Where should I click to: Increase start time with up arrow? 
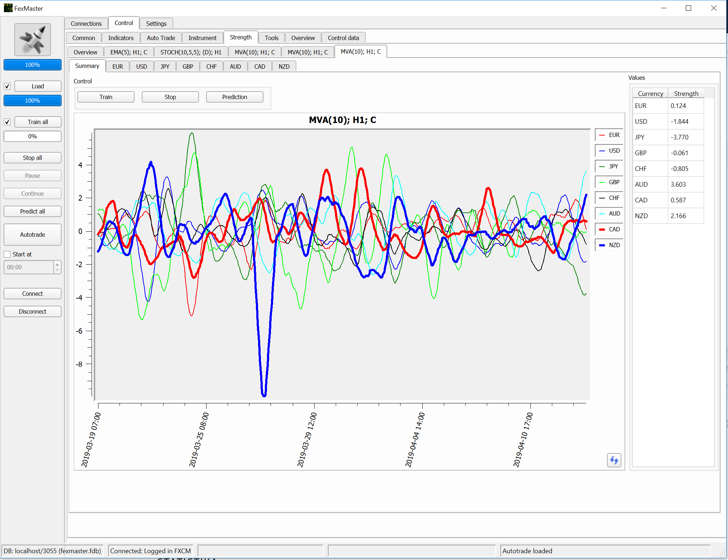[57, 264]
